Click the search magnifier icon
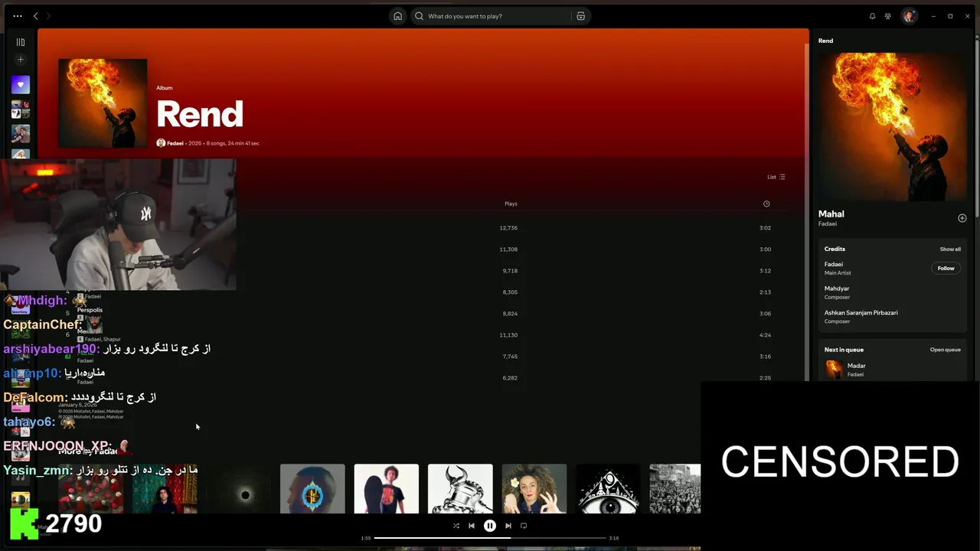The width and height of the screenshot is (980, 551). [x=419, y=16]
